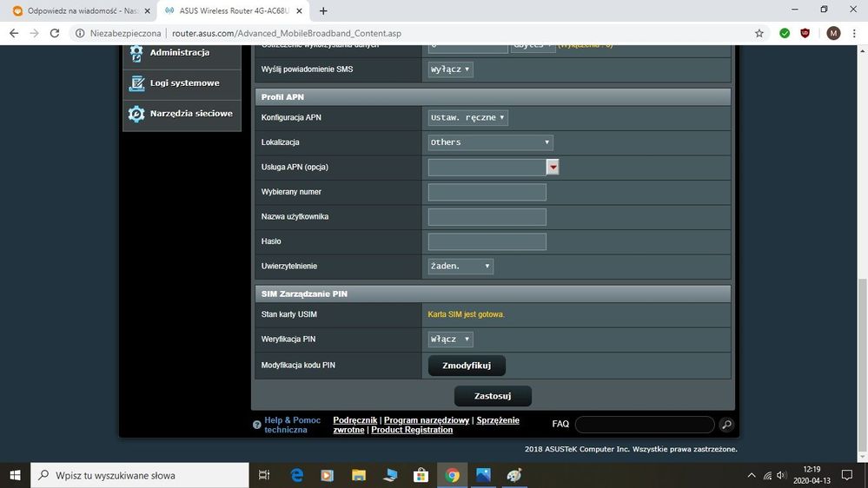868x488 pixels.
Task: Toggle the Weryfikacja PIN selector
Action: click(451, 340)
